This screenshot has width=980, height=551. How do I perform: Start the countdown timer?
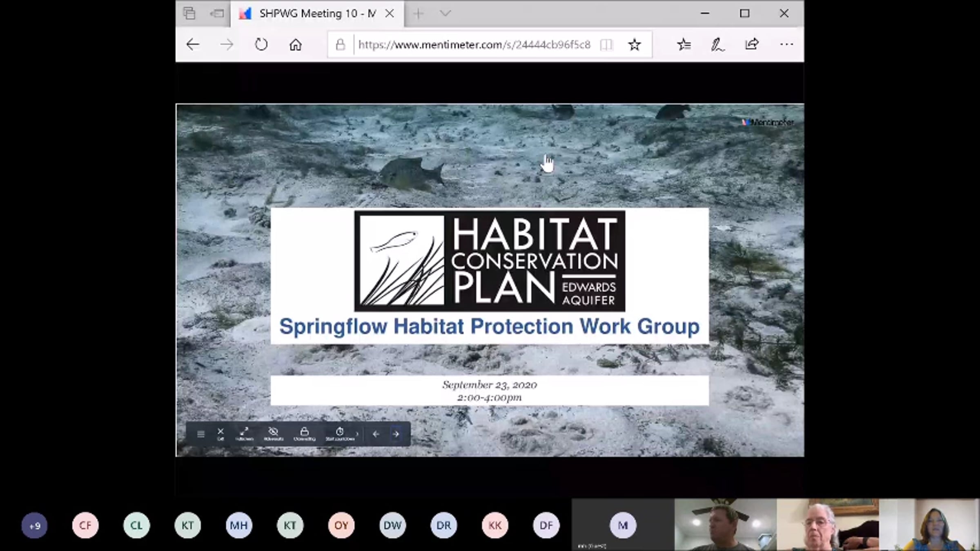pyautogui.click(x=340, y=433)
